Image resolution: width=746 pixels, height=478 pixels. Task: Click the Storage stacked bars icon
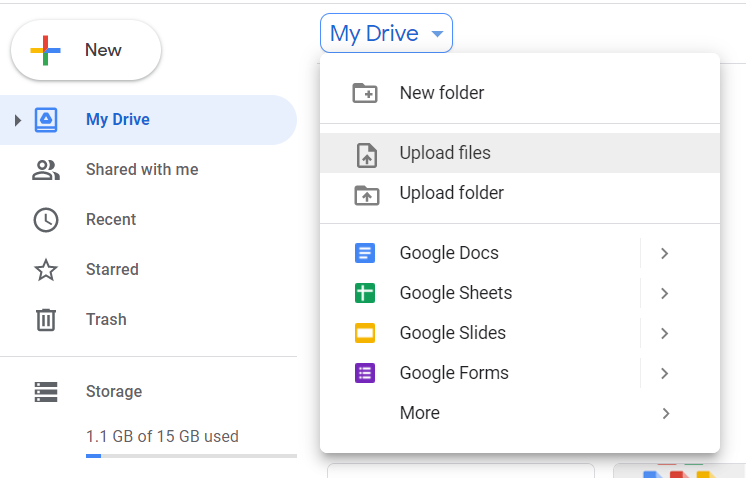pyautogui.click(x=46, y=392)
